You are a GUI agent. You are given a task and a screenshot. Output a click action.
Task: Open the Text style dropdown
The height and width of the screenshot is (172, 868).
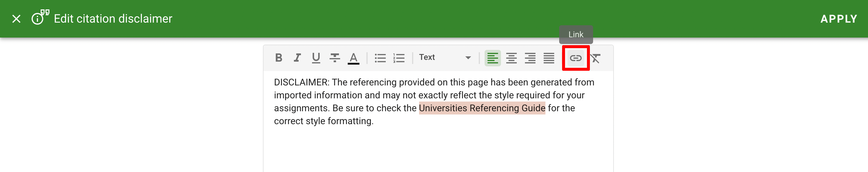point(445,58)
